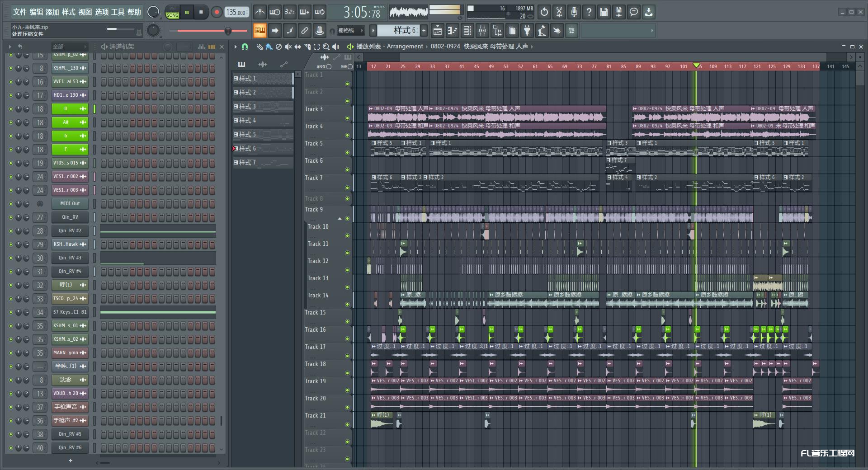868x470 pixels.
Task: Toggle the step editing icon
Action: coord(289,31)
